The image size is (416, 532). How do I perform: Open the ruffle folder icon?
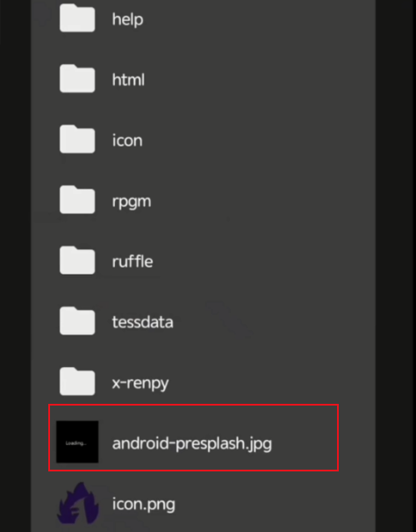(x=77, y=260)
